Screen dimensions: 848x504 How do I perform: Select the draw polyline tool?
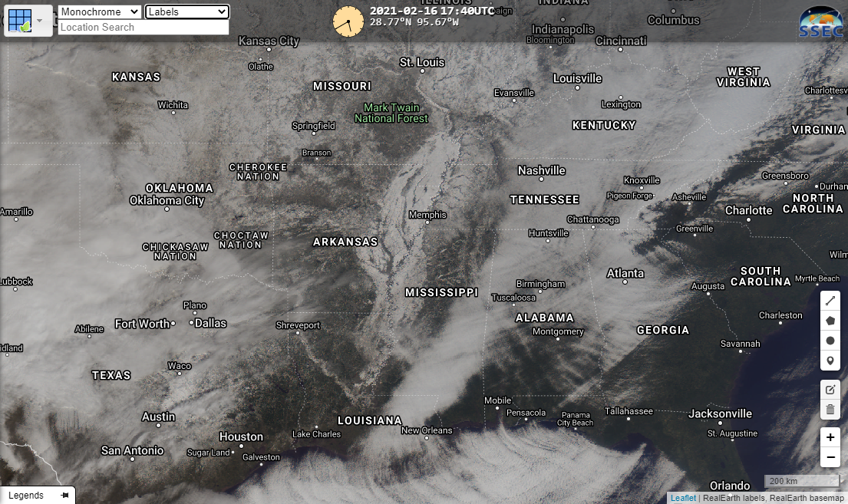point(830,301)
